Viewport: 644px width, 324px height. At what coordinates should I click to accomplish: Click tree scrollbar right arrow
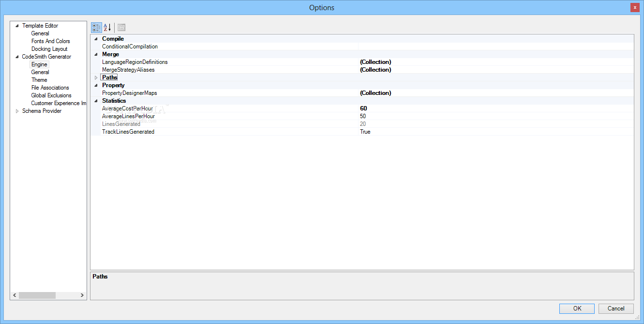tap(82, 295)
